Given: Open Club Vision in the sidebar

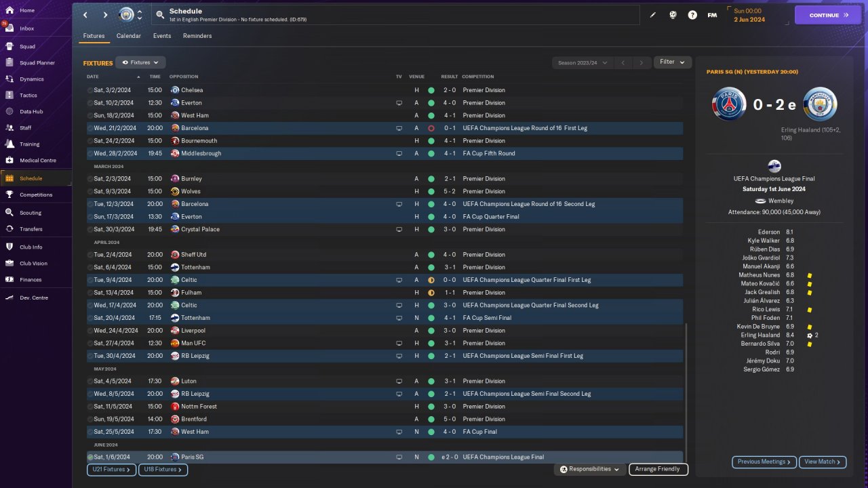Looking at the screenshot, I should [33, 264].
